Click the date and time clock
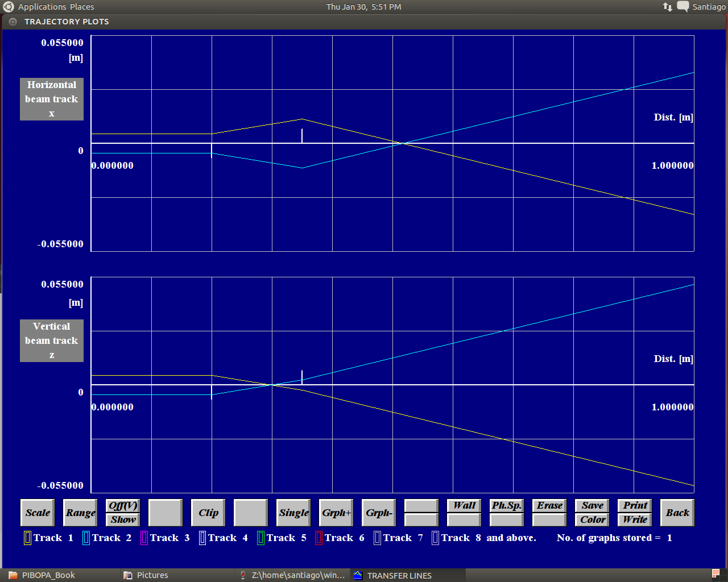This screenshot has width=728, height=582. [364, 7]
